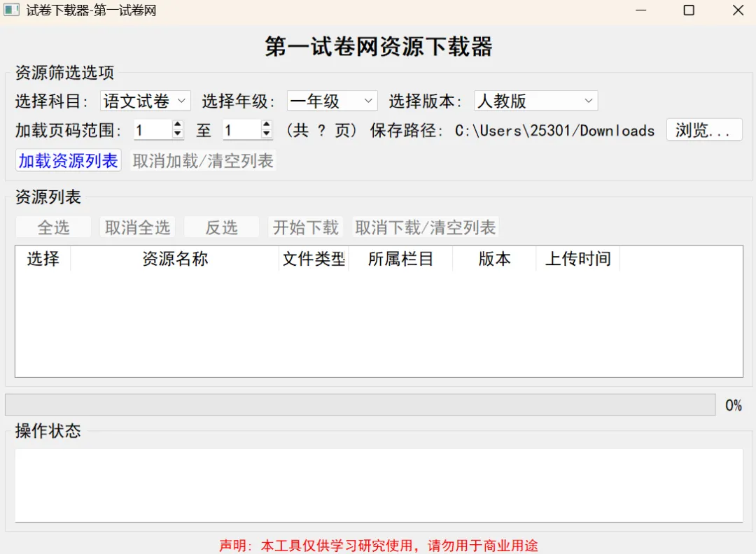
Task: Close the 试卷下载器 window
Action: 738,10
